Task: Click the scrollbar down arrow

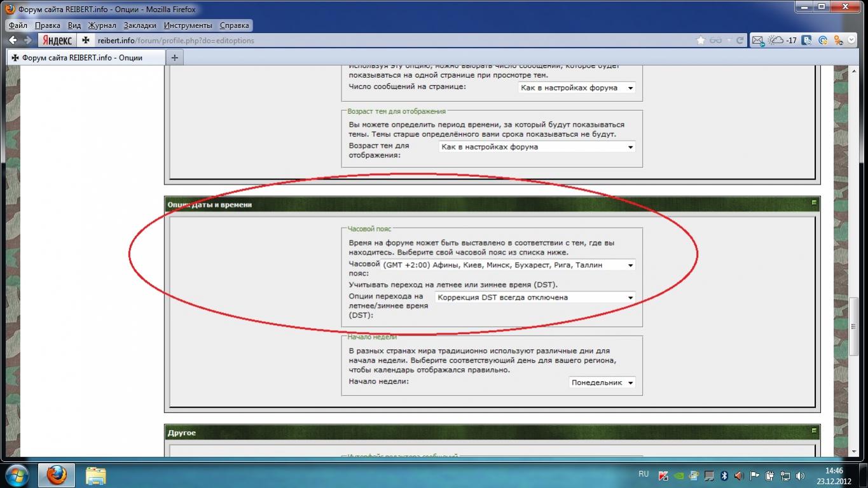Action: point(853,452)
